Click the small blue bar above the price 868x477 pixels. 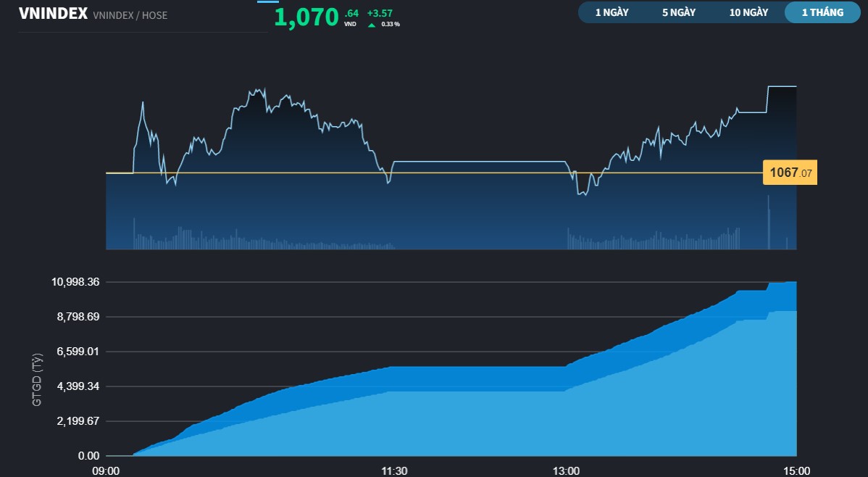point(267,1)
